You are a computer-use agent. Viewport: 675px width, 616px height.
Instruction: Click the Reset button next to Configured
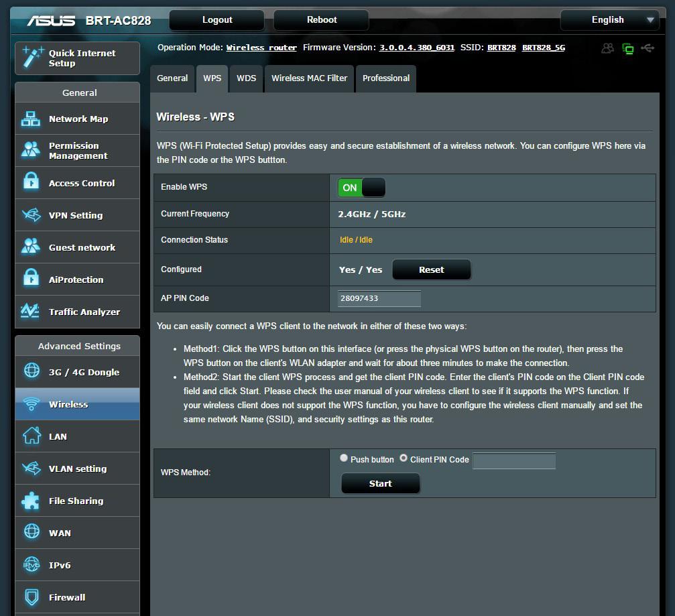[432, 270]
